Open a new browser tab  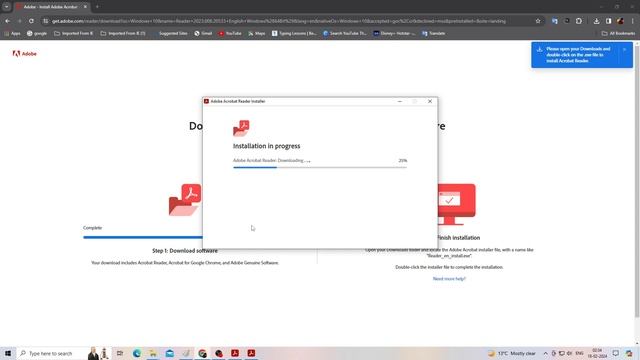click(97, 7)
